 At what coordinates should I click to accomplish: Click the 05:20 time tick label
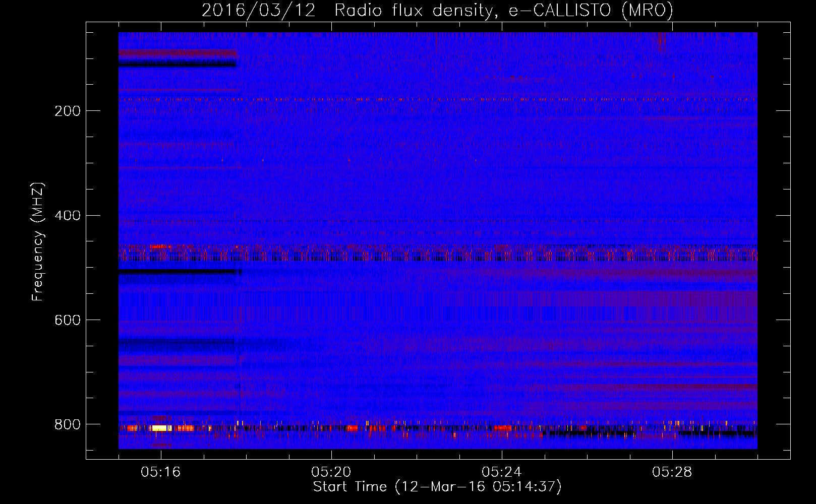click(331, 472)
